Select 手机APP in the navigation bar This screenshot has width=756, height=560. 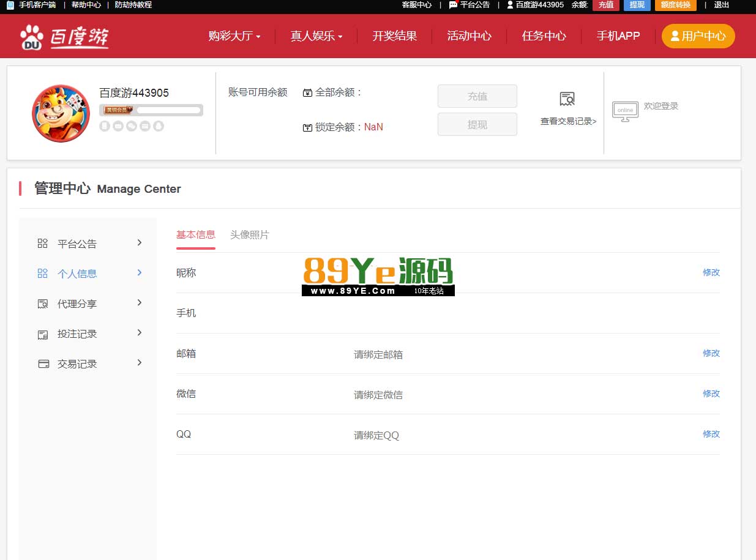(618, 36)
